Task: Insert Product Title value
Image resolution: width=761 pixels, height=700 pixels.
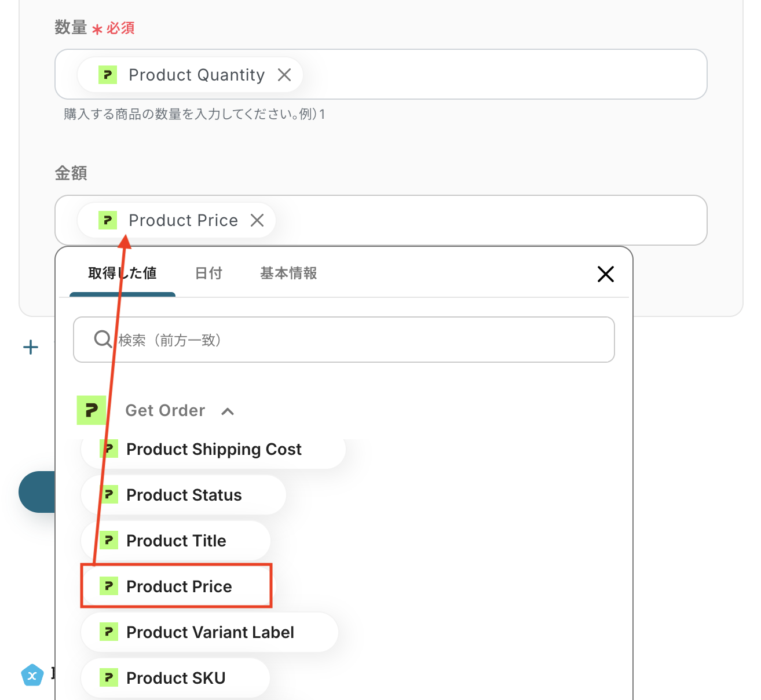Action: [176, 541]
